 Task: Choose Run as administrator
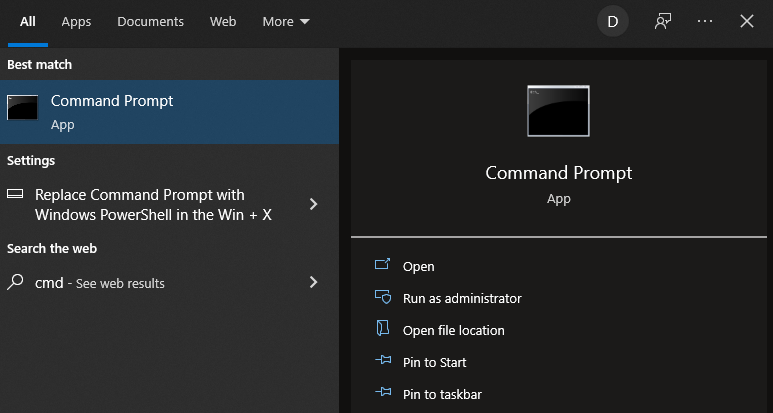pos(462,298)
